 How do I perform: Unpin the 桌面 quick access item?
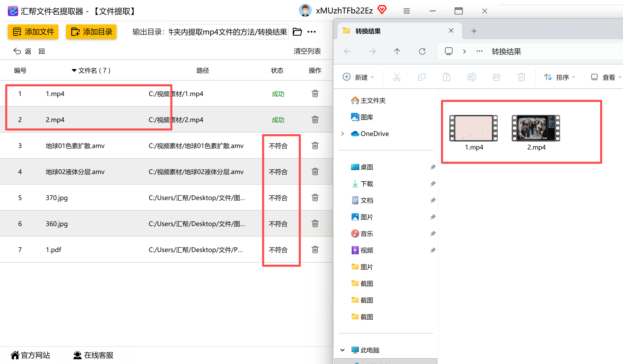(x=433, y=167)
